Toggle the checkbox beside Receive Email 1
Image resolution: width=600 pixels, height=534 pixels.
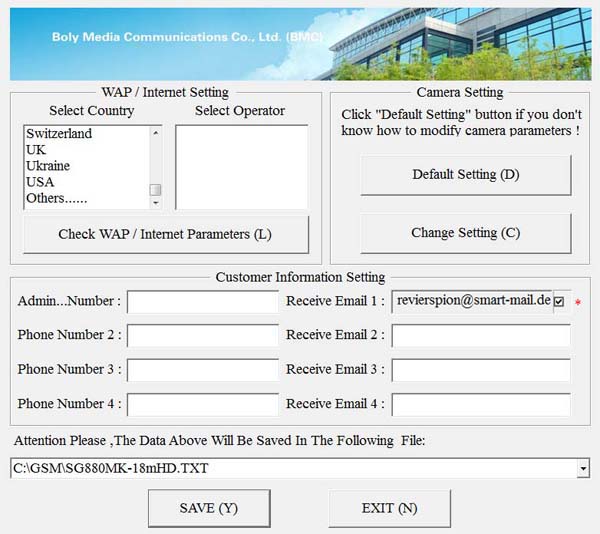coord(559,301)
